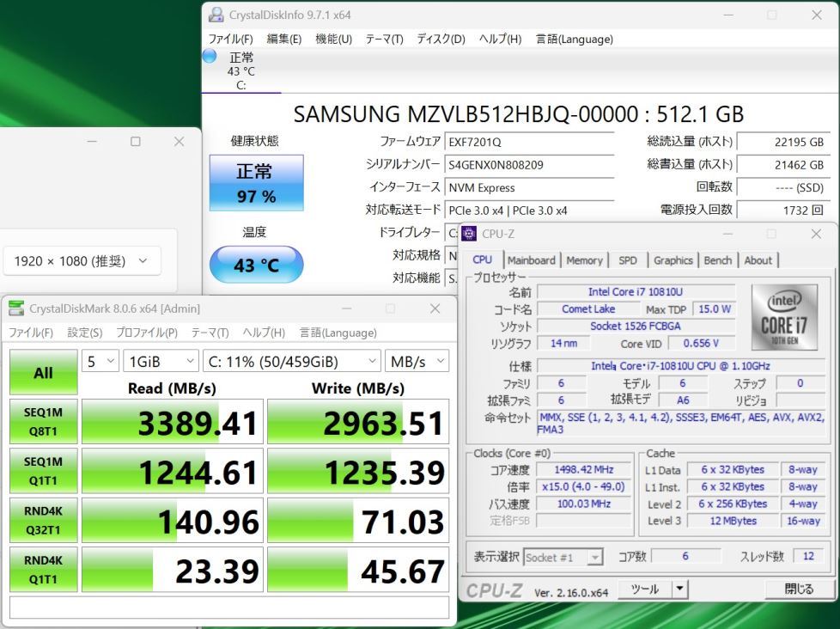This screenshot has height=629, width=840.
Task: Switch to the Bench tab in CPU-Z
Action: pyautogui.click(x=718, y=260)
